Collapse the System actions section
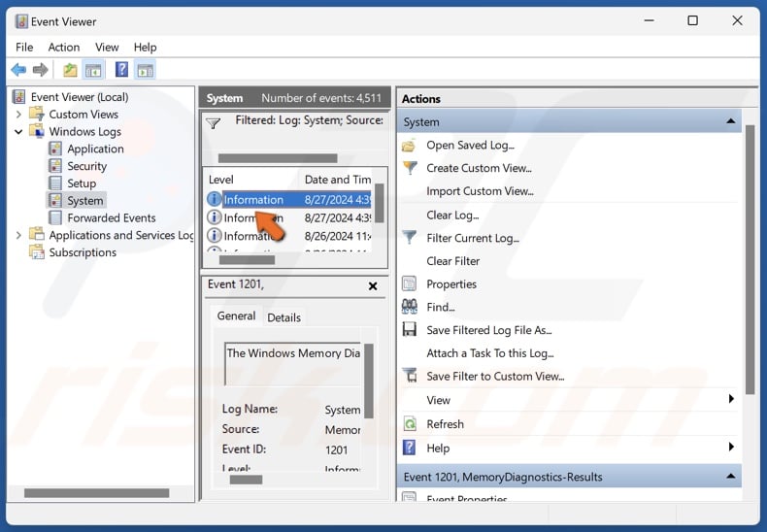 pyautogui.click(x=729, y=121)
